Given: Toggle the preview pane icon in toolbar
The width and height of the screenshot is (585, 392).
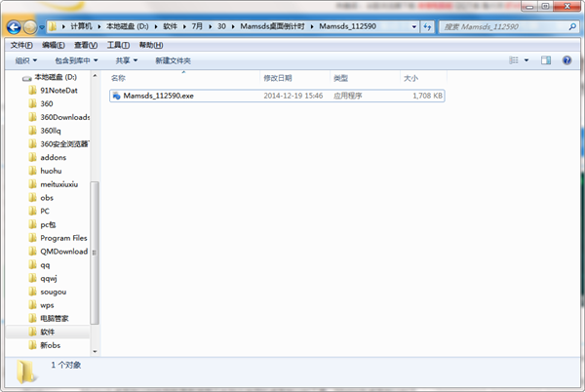Looking at the screenshot, I should pos(546,60).
